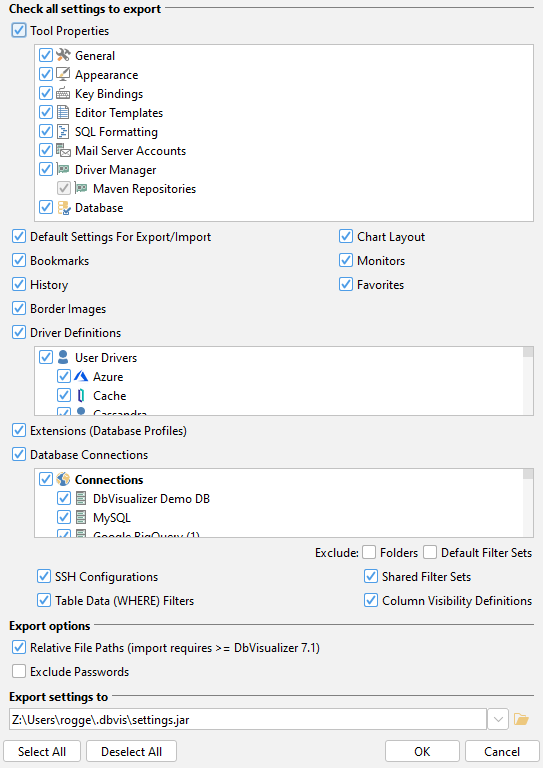Open the export path dropdown arrow
Image resolution: width=543 pixels, height=768 pixels.
point(498,720)
